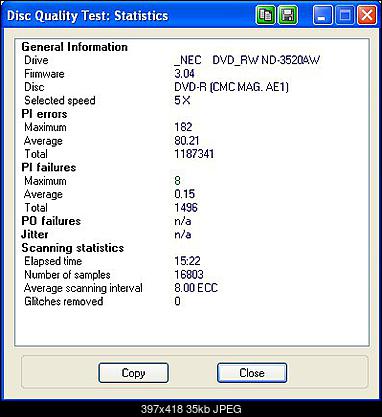Screen dimensions: 382x417
Task: Select the 'PI failures' heading
Action: [x=49, y=167]
